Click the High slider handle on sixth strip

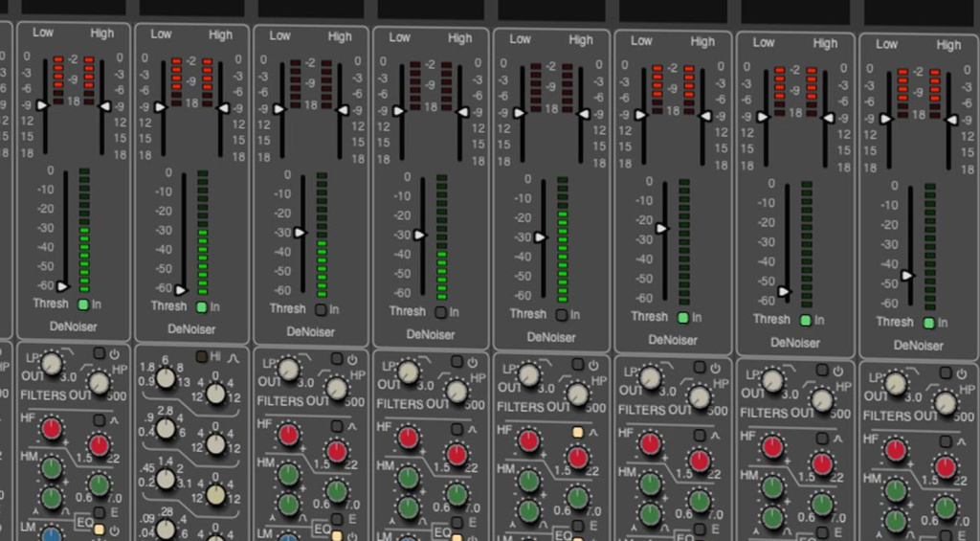point(705,116)
